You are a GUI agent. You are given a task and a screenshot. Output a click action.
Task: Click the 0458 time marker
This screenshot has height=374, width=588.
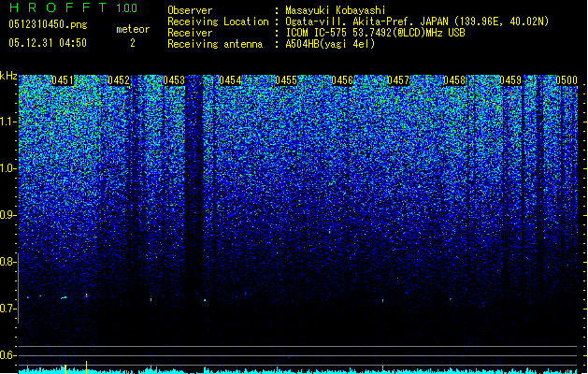click(454, 80)
